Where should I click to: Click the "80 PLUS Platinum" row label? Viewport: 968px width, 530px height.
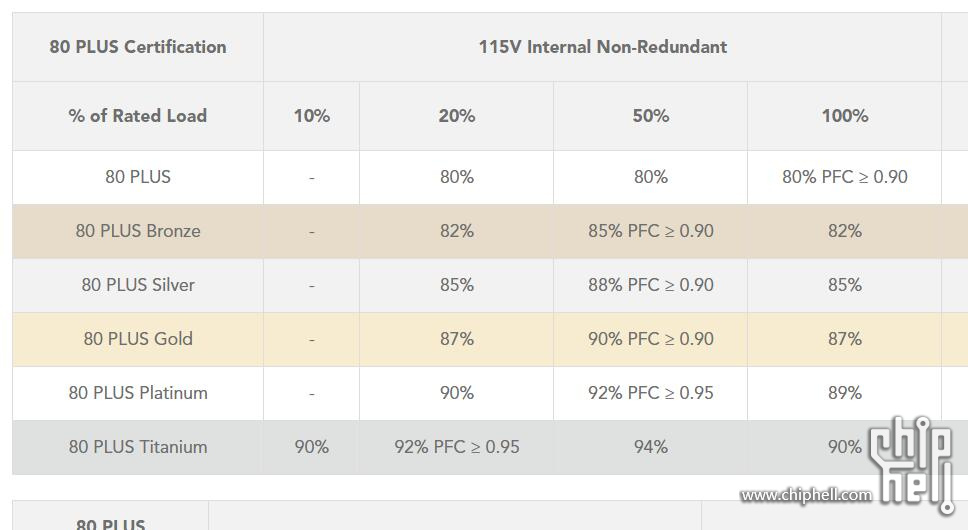pyautogui.click(x=138, y=393)
